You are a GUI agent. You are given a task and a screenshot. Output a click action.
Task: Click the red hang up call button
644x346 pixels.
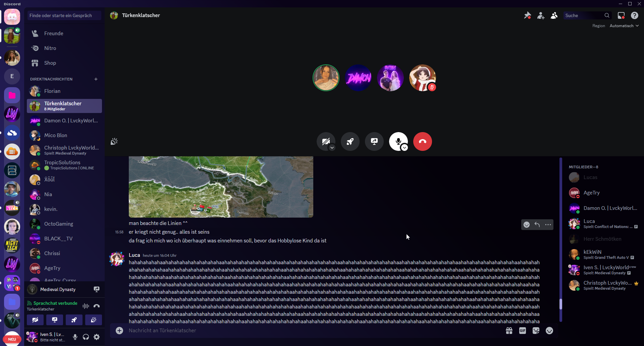point(422,141)
